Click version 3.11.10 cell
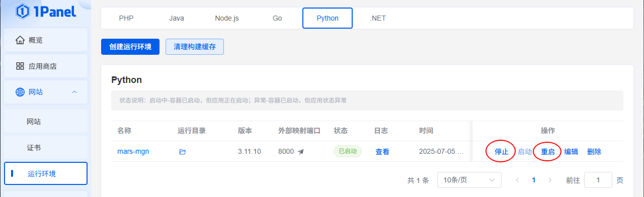The image size is (644, 197). pos(250,151)
